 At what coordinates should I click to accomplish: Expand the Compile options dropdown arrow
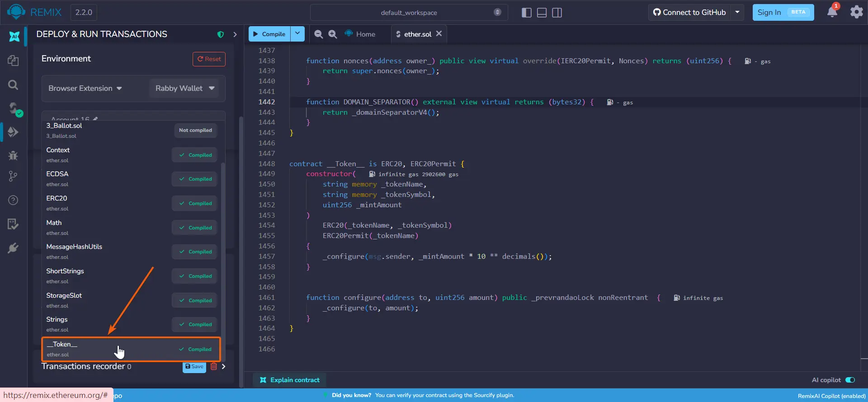(297, 34)
